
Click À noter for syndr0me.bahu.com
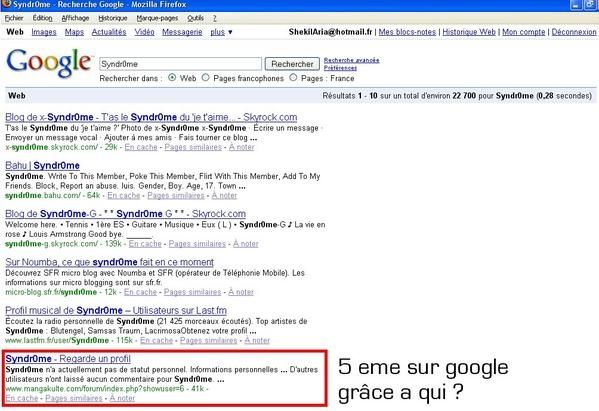[224, 196]
